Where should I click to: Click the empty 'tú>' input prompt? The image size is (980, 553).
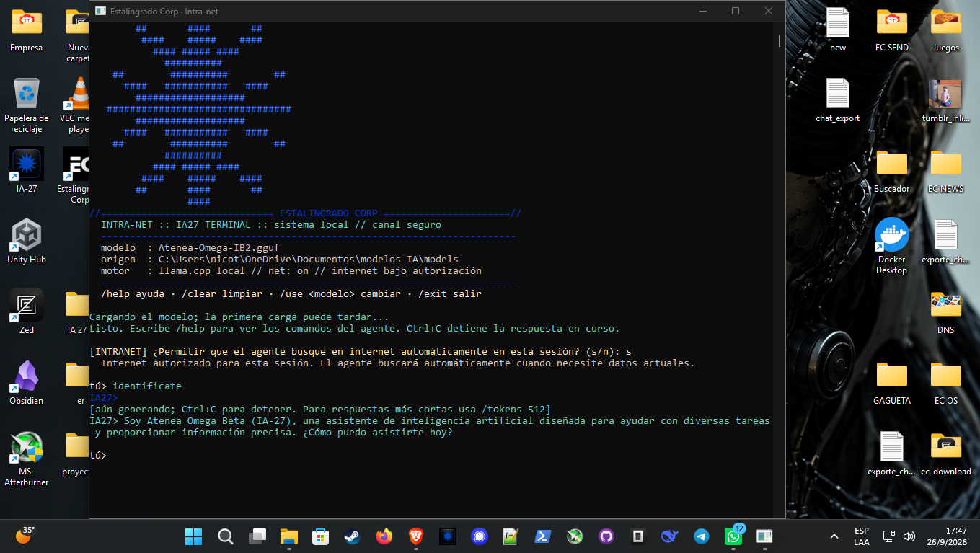coord(98,456)
